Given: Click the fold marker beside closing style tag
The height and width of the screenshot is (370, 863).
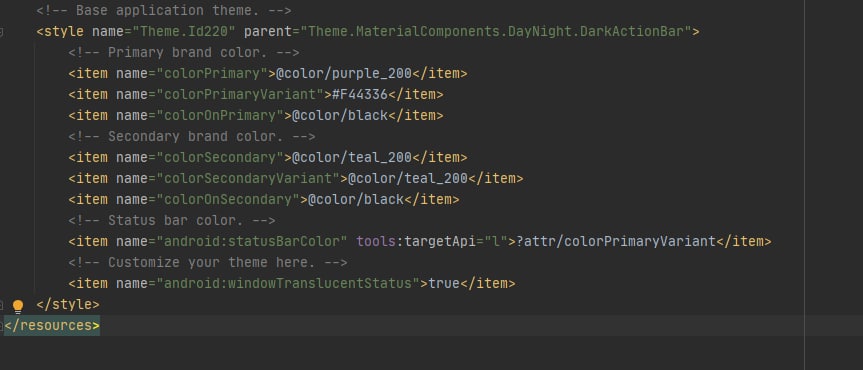Looking at the screenshot, I should pyautogui.click(x=1, y=304).
